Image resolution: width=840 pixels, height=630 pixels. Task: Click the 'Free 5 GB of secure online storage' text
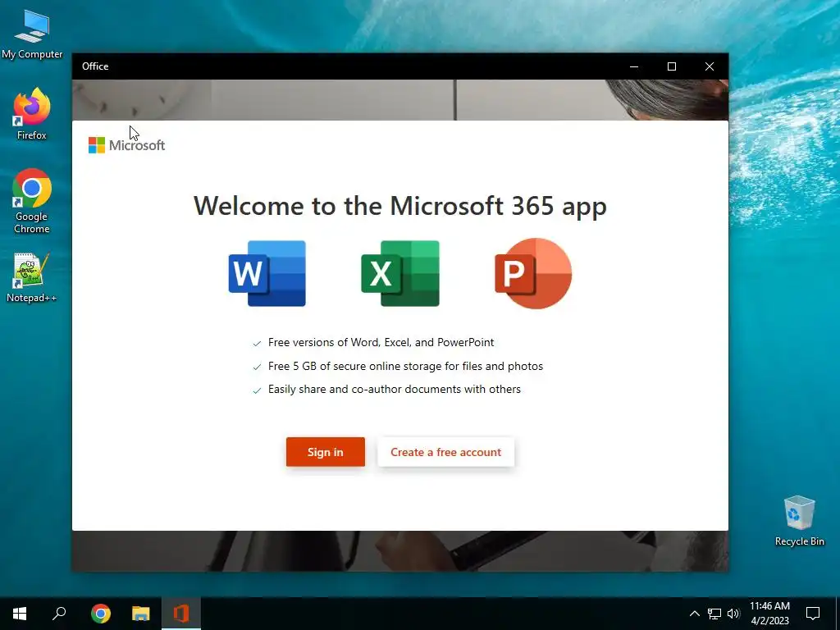click(x=405, y=366)
